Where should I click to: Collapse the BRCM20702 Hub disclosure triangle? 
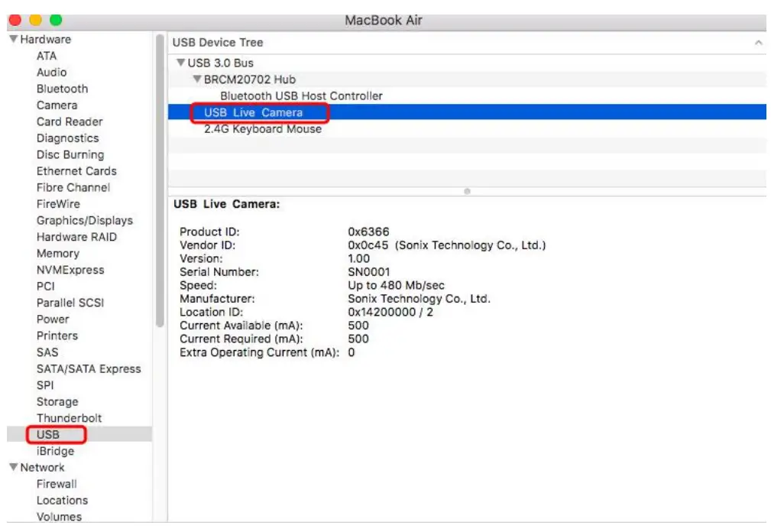[x=197, y=79]
